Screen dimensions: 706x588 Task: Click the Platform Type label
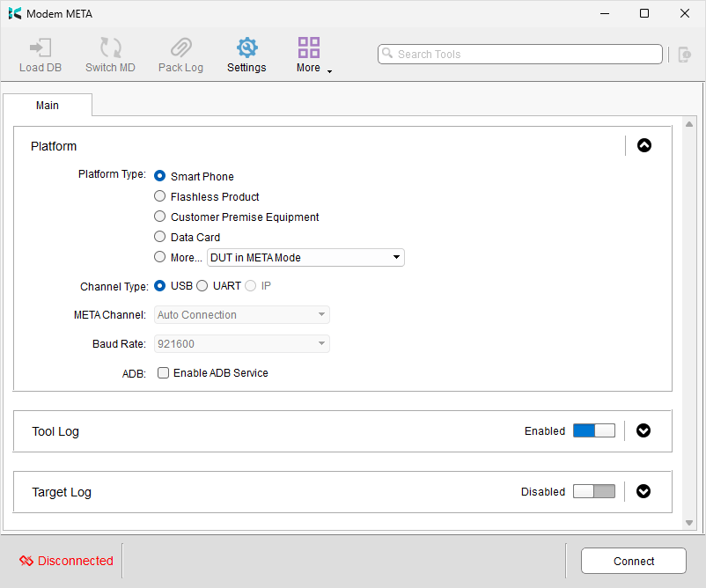[112, 174]
